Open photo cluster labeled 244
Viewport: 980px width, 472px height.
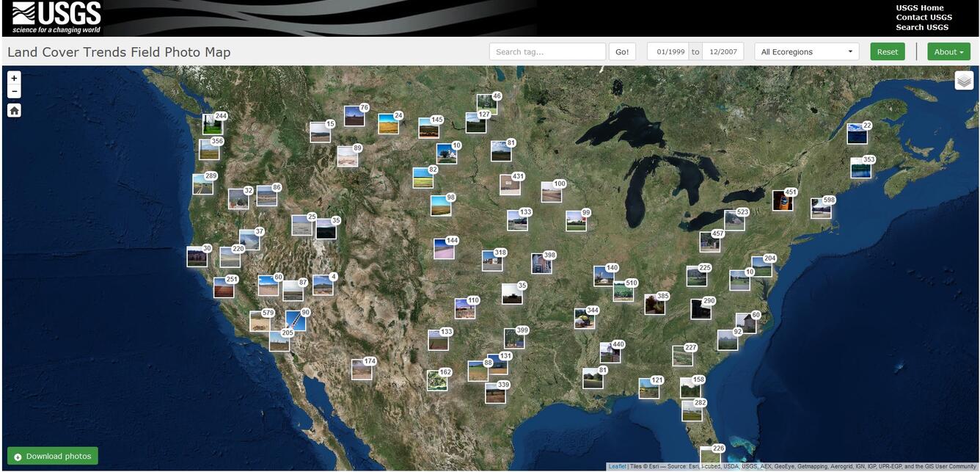click(213, 124)
